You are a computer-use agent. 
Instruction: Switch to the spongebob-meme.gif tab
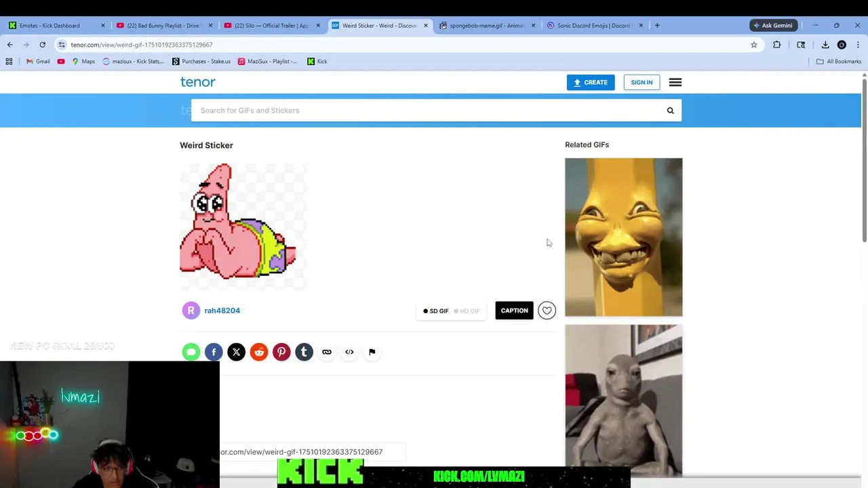point(487,26)
